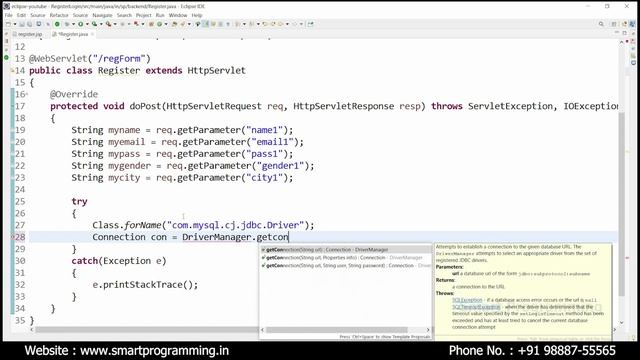The image size is (640, 360).
Task: Open the Window menu
Action: coord(178,15)
